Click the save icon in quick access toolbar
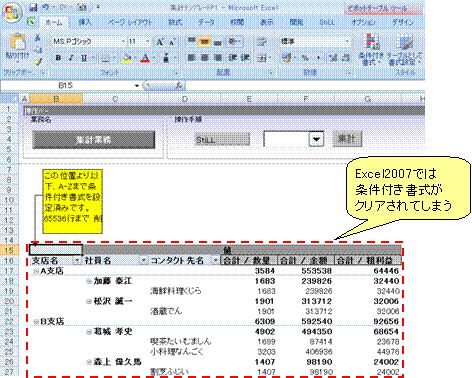Image resolution: width=472 pixels, height=378 pixels. (33, 7)
